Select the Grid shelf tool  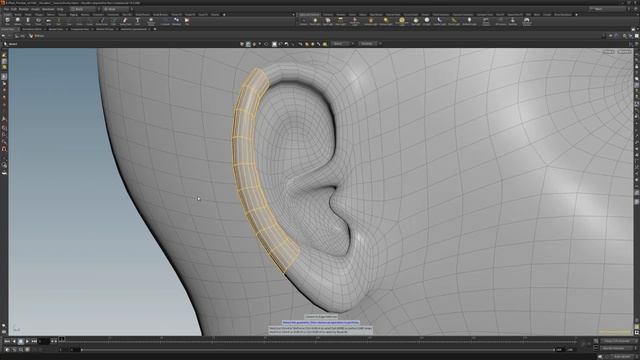(x=48, y=21)
